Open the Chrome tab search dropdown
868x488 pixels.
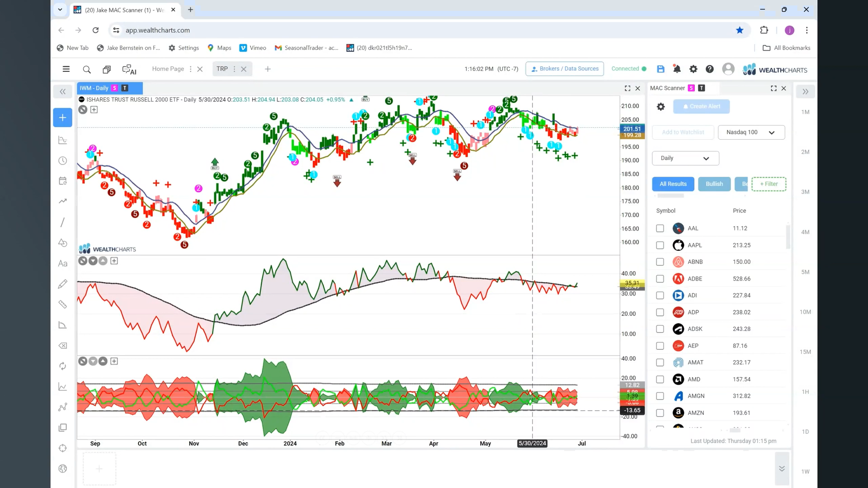coord(60,9)
